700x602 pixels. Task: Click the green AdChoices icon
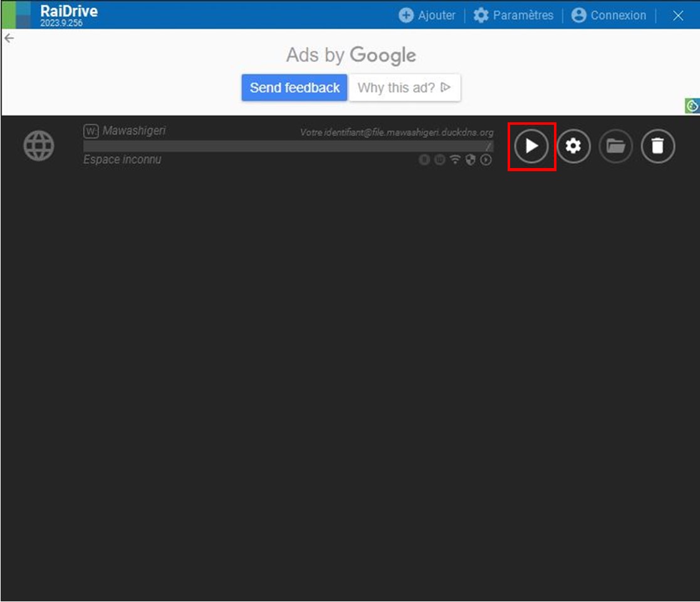pos(692,106)
